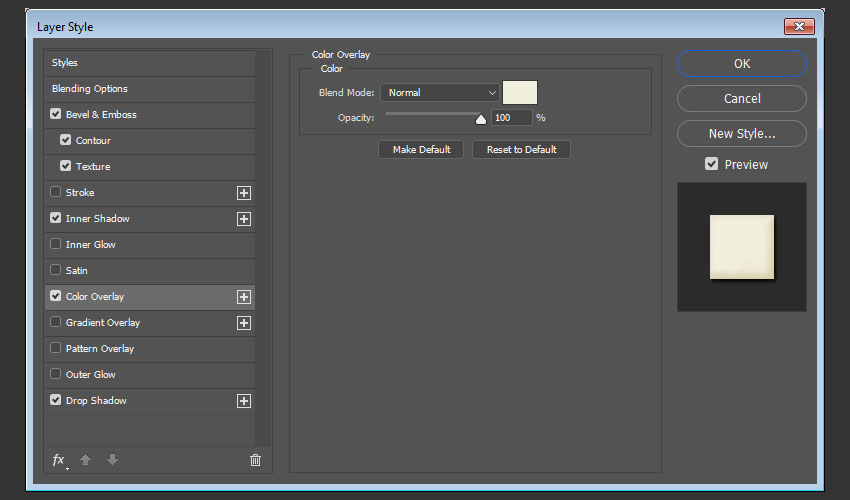
Task: Open the Styles section at top of list
Action: click(x=65, y=63)
